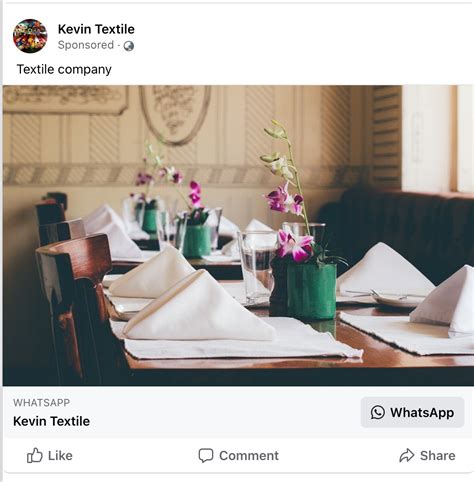
Task: Open the Kevin Textile page name in header
Action: click(96, 29)
